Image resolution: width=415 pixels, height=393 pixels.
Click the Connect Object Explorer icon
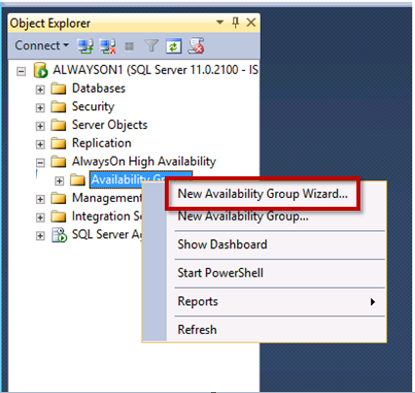86,46
